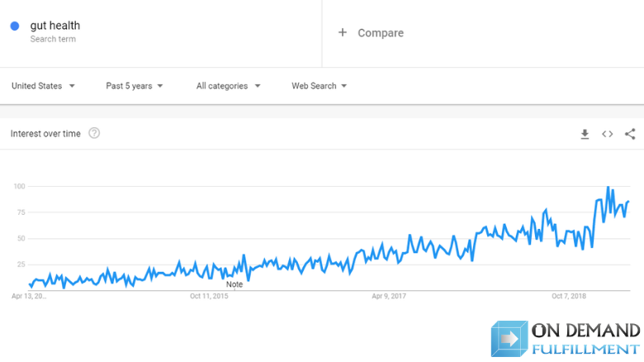Viewport: 644px width, 362px height.
Task: Click the Apr 9, 2017 axis label
Action: (389, 296)
